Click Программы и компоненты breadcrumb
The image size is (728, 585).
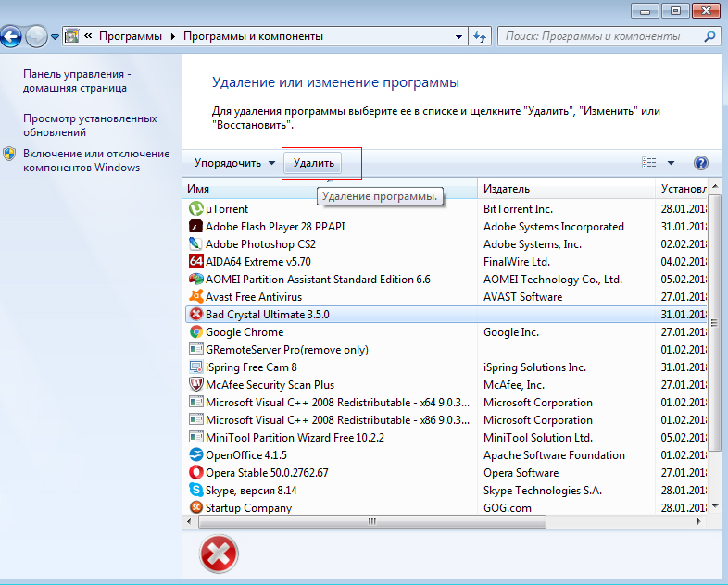tap(253, 36)
